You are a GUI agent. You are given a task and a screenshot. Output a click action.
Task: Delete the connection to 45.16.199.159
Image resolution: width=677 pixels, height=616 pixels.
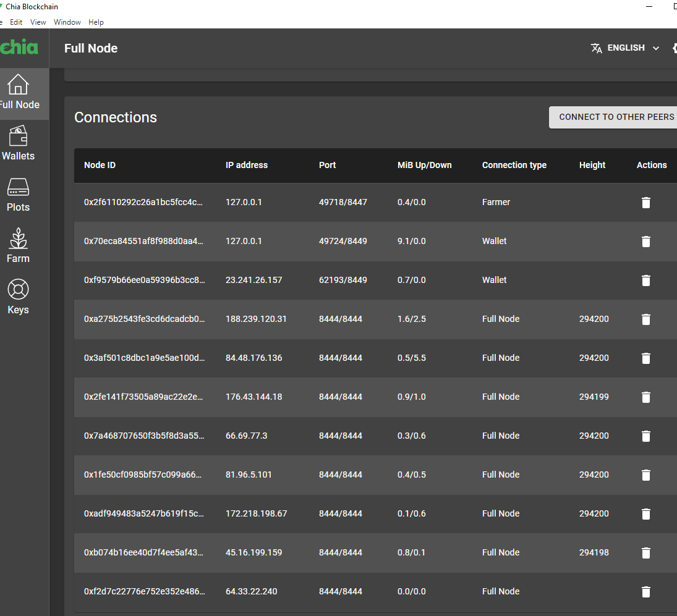click(x=646, y=553)
